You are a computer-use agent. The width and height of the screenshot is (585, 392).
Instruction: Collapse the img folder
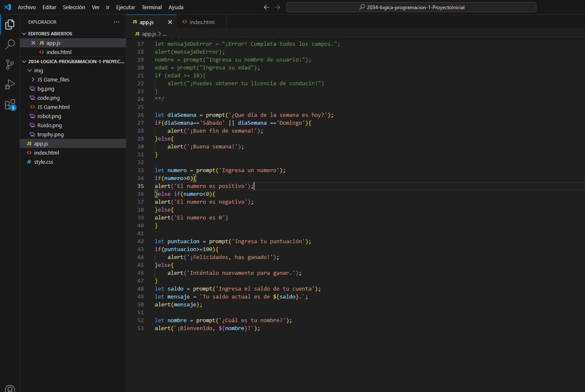[x=30, y=70]
